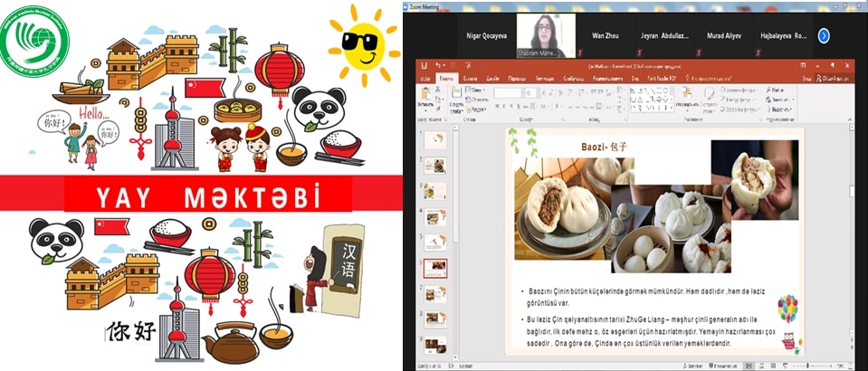Image resolution: width=868 pixels, height=371 pixels.
Task: Toggle Bold text formatting
Action: click(497, 106)
